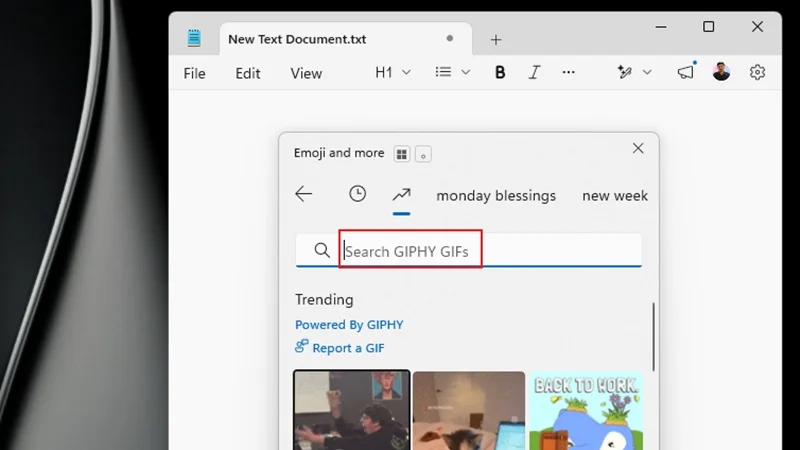Expand the heading style dropdown arrow
Screen dimensions: 800x450
(406, 72)
